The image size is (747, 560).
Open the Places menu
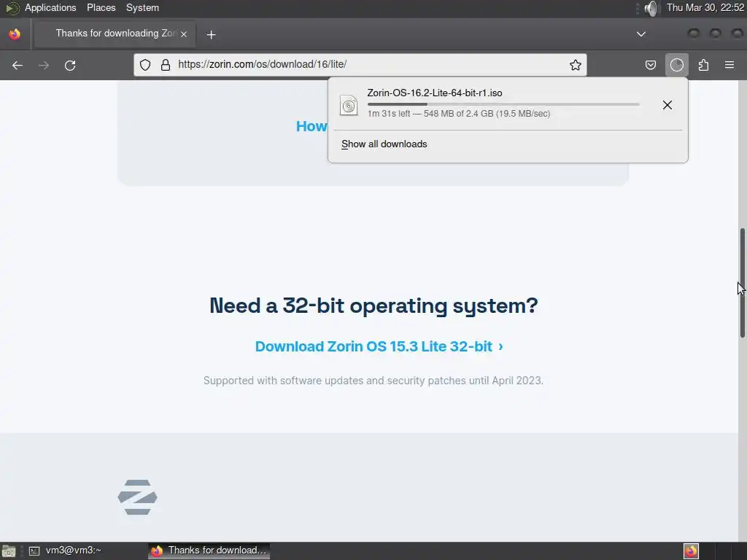tap(101, 7)
